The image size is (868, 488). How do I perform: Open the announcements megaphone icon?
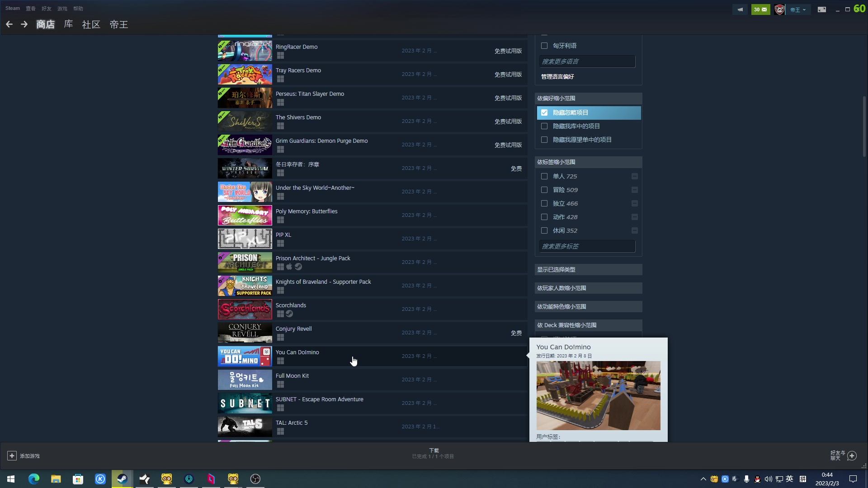tap(740, 9)
